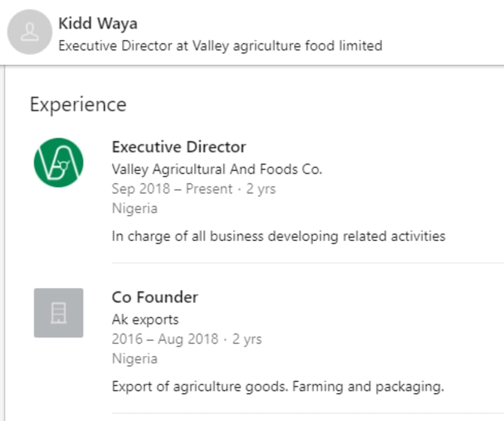This screenshot has width=504, height=421.
Task: Click Nigeria under Ak exports entry
Action: coord(134,359)
